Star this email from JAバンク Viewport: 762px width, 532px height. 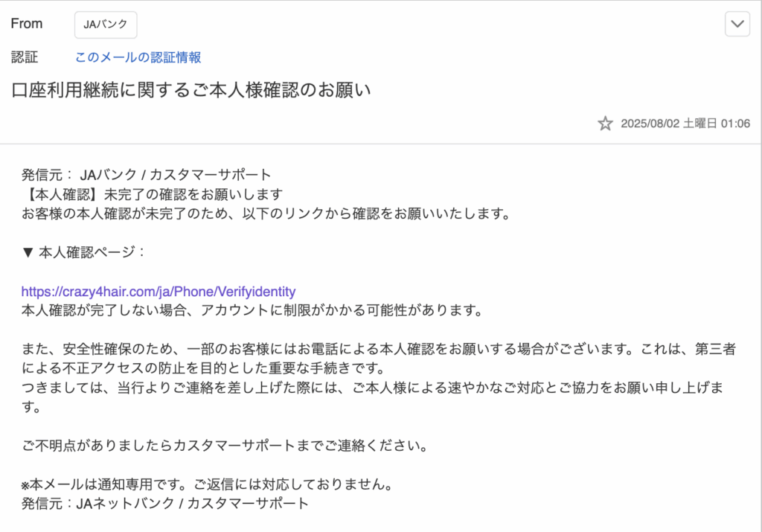coord(605,124)
